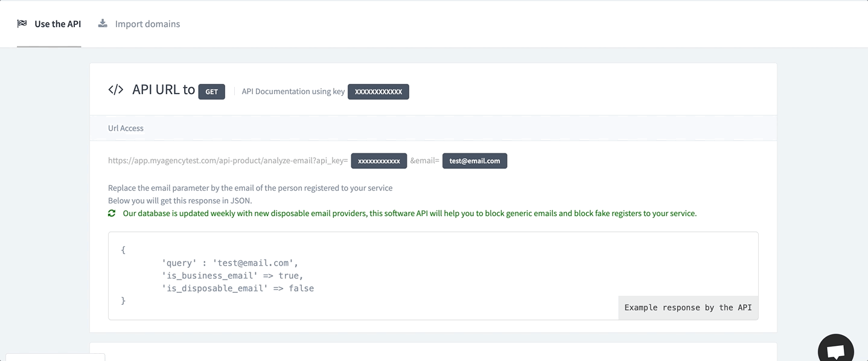The width and height of the screenshot is (868, 361).
Task: Select the xxxxxxxxxxx api_key value in the URL
Action: 379,161
